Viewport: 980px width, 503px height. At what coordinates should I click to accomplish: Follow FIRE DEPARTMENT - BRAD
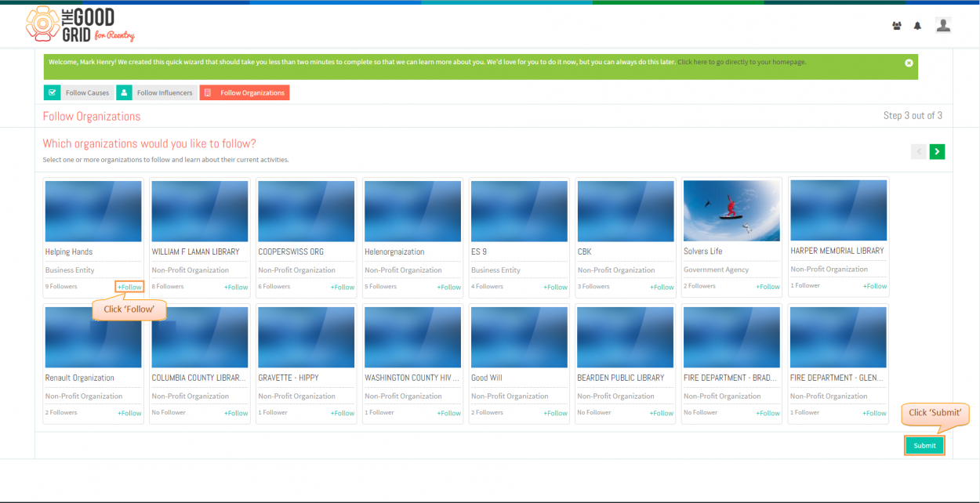(x=768, y=413)
